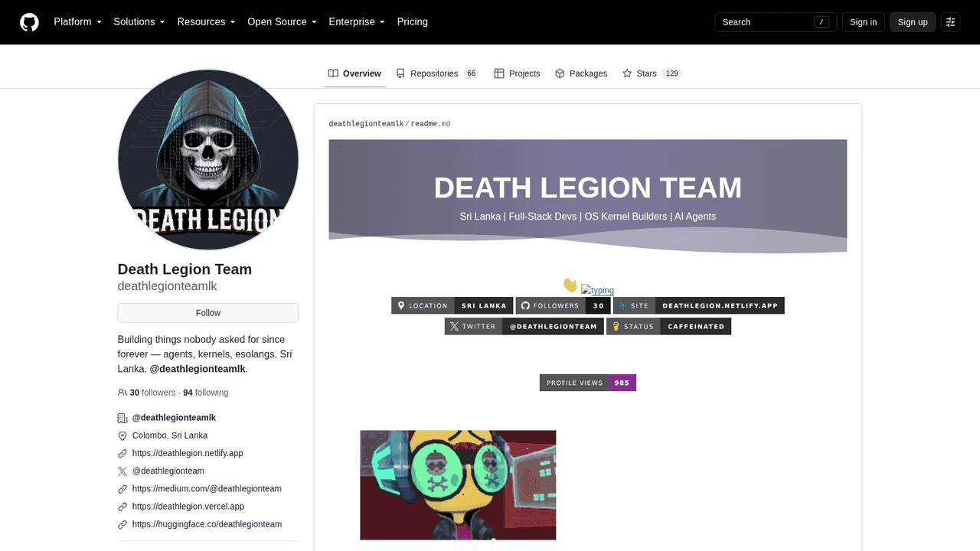Click the waving hand emoji
Screen dimensions: 980x551
click(570, 285)
